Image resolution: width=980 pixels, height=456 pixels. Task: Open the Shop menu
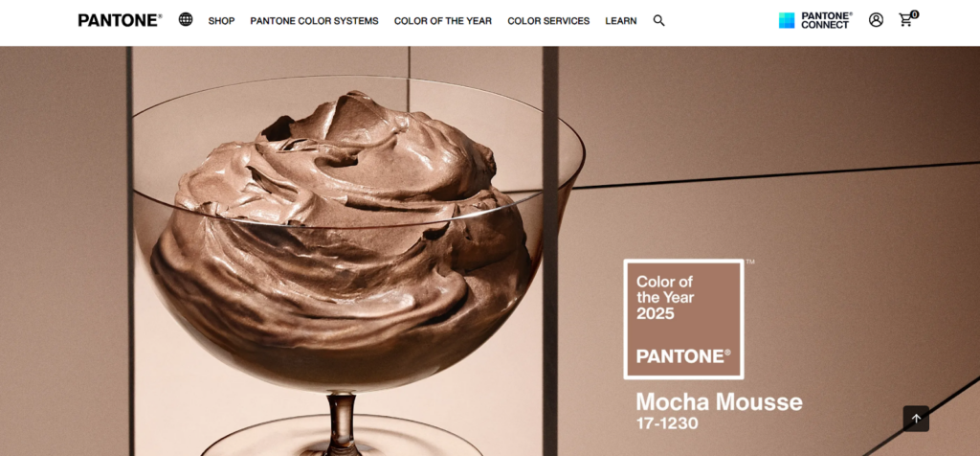point(221,21)
